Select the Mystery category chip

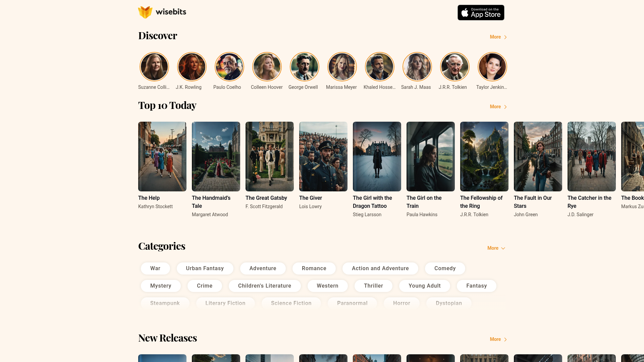tap(161, 286)
